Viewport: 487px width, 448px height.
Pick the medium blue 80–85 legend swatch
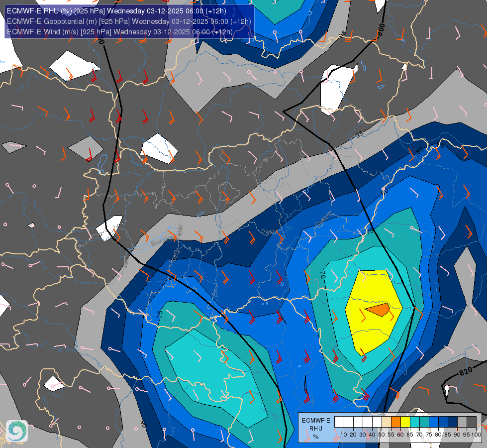pyautogui.click(x=443, y=422)
